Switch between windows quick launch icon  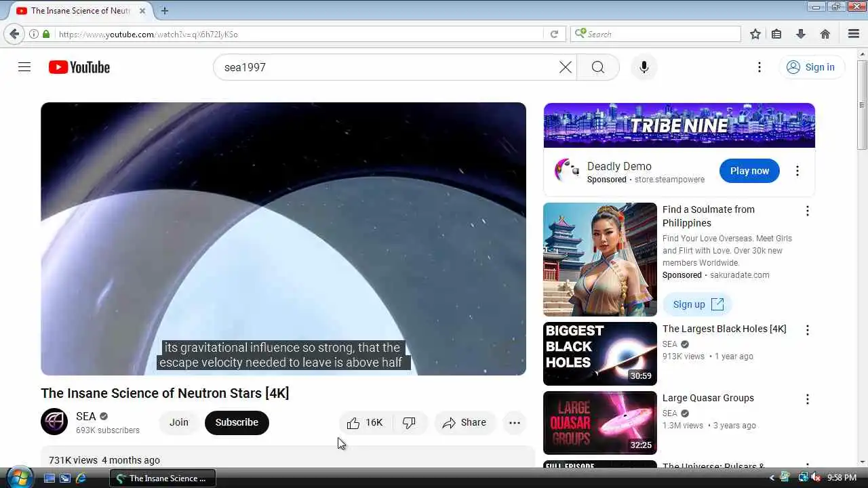pos(65,478)
